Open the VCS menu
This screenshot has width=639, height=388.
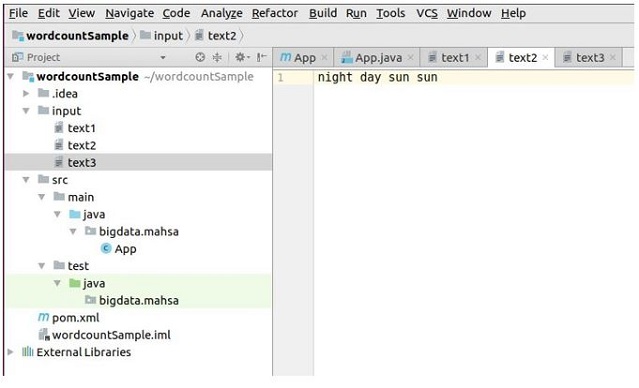pyautogui.click(x=427, y=13)
